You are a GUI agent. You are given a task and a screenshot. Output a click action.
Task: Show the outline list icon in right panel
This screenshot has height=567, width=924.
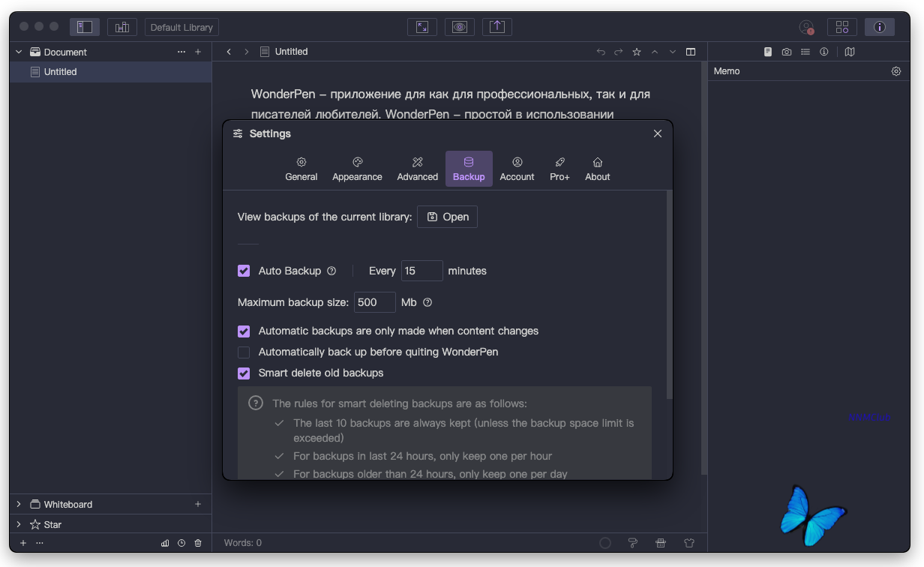point(805,52)
